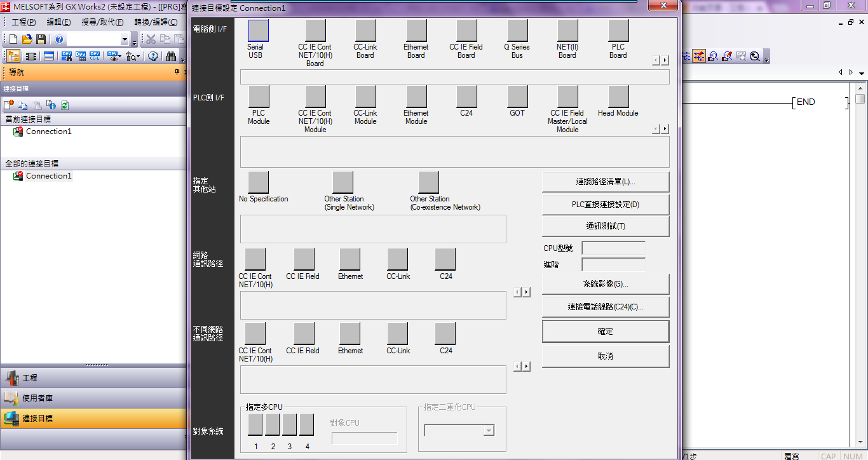
Task: Select Other Station (Single Network) icon
Action: (x=342, y=182)
